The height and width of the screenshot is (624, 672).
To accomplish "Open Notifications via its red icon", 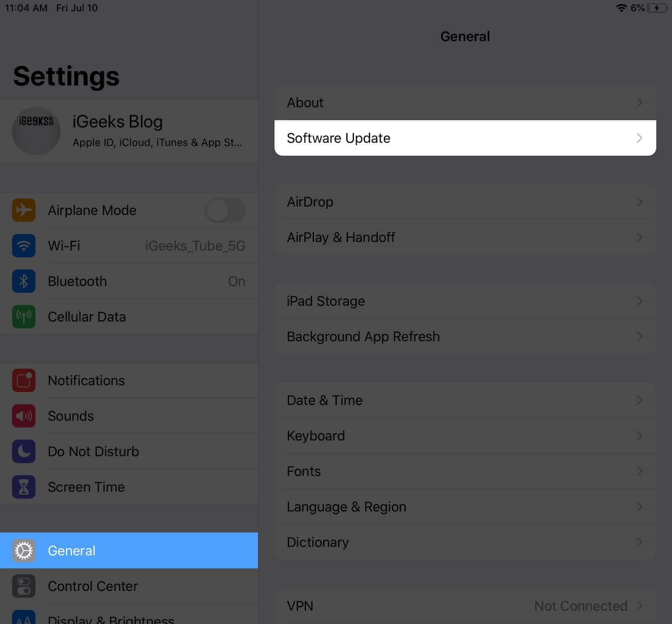I will (x=24, y=380).
